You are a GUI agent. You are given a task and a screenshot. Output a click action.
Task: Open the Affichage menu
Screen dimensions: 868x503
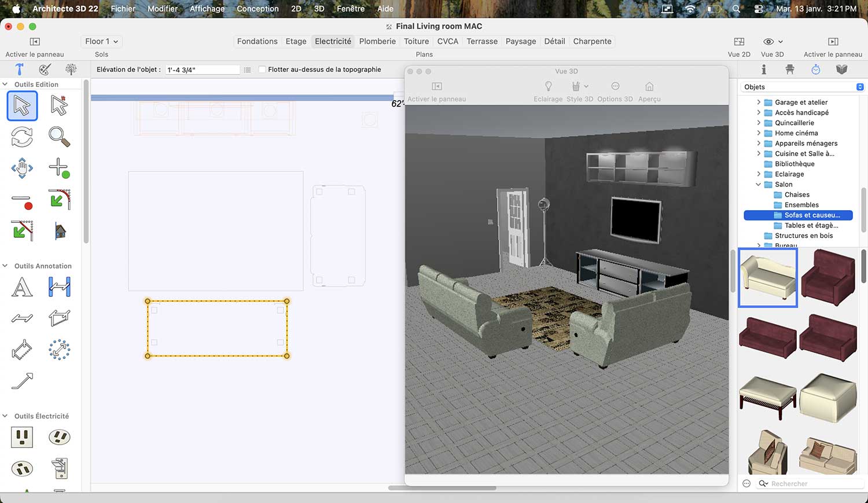[207, 9]
